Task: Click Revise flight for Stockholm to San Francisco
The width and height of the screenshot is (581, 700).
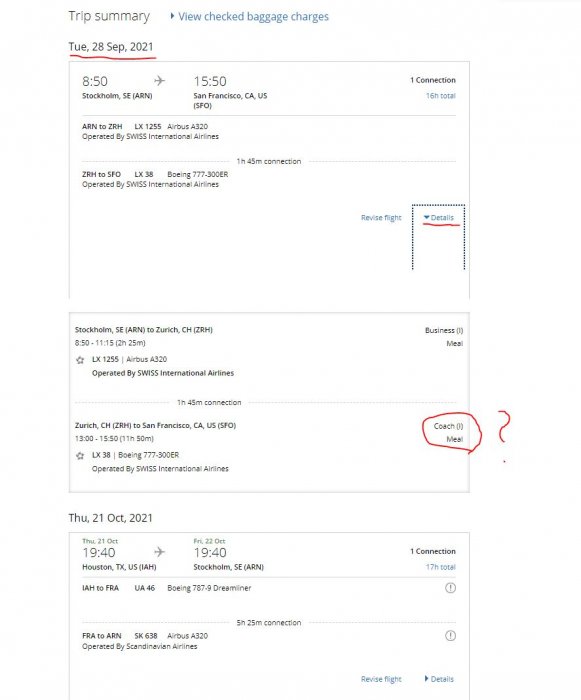Action: pyautogui.click(x=381, y=217)
